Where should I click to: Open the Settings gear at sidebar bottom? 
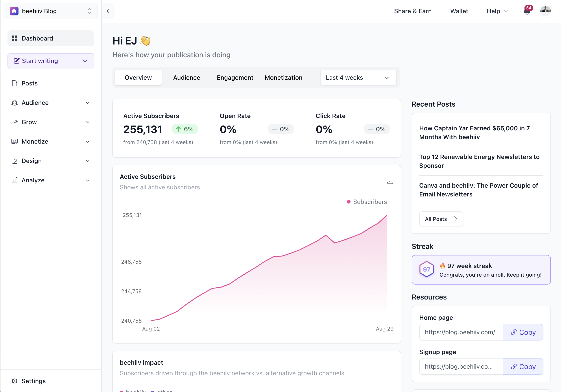click(15, 381)
